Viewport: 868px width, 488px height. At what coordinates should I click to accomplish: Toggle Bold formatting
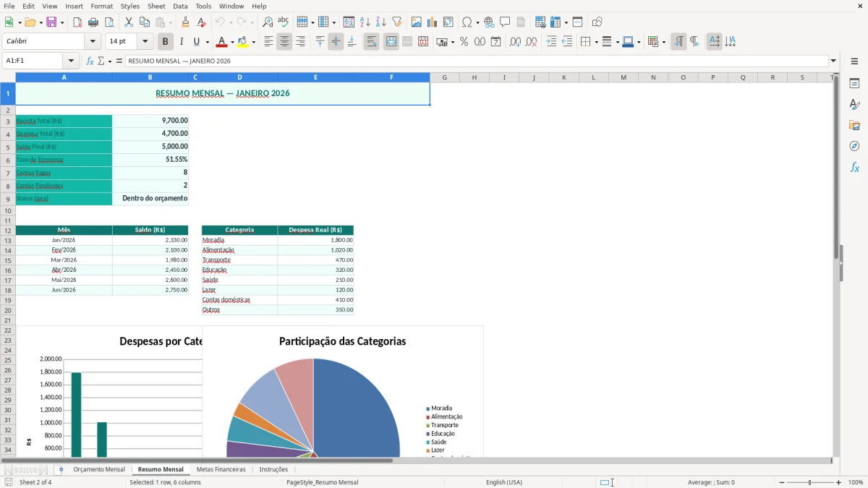(166, 42)
